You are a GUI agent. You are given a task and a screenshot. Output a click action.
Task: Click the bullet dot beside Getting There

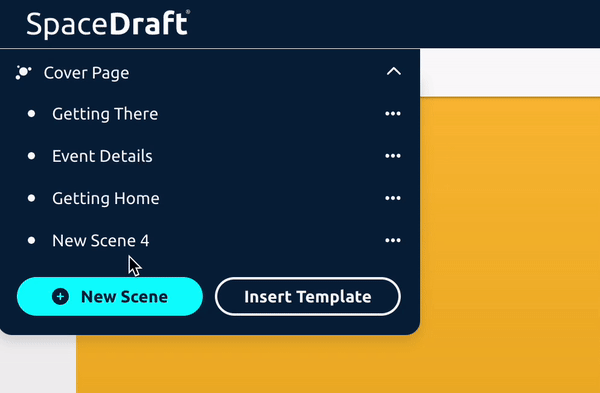pyautogui.click(x=32, y=114)
